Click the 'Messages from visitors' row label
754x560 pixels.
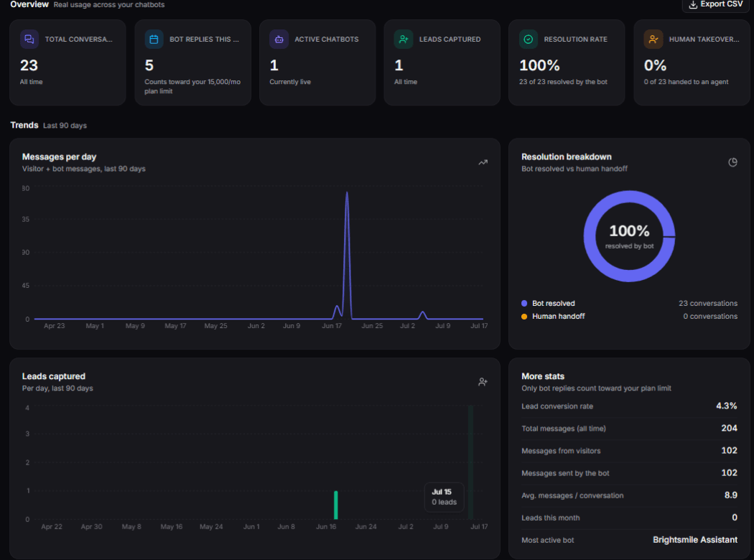pos(561,451)
